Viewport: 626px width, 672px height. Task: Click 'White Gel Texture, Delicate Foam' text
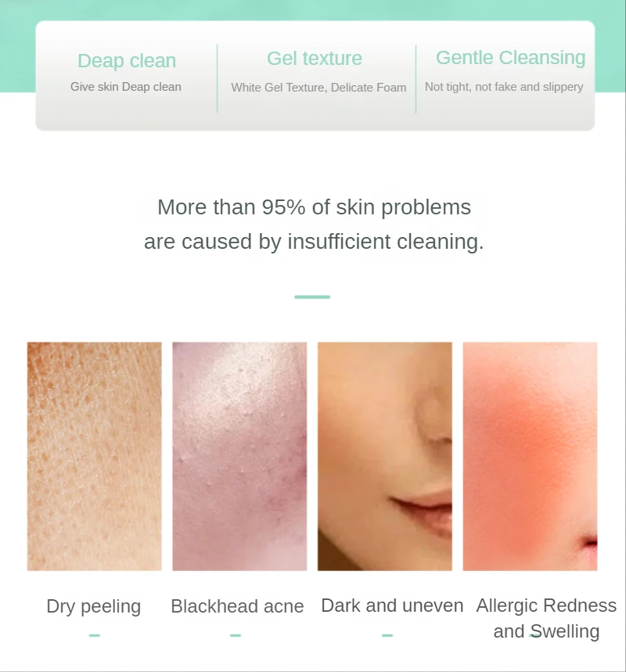pos(318,88)
